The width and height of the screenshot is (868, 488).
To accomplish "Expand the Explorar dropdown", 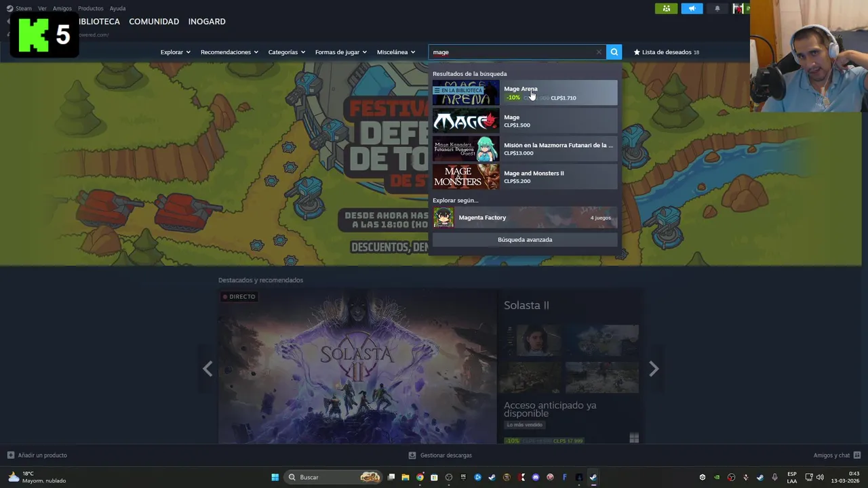I will (175, 52).
